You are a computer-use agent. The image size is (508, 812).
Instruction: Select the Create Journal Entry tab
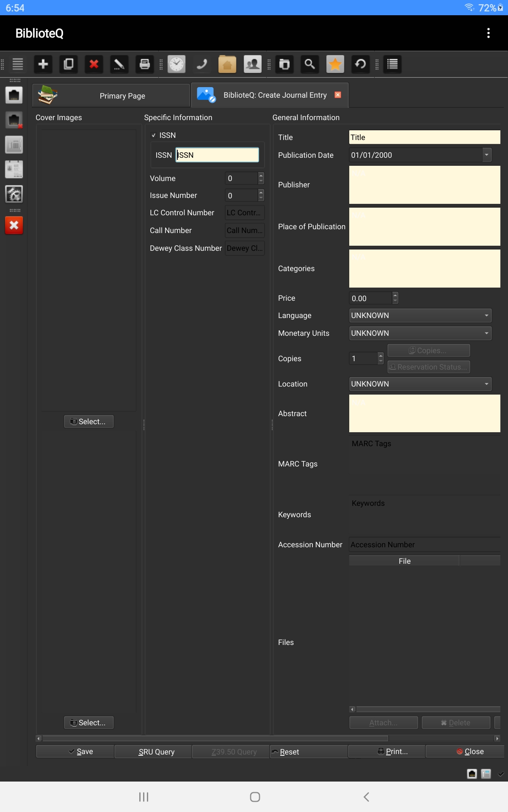pos(270,95)
